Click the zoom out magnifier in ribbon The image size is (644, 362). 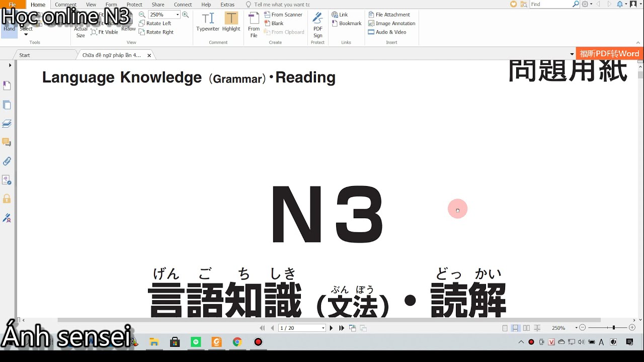pyautogui.click(x=142, y=15)
